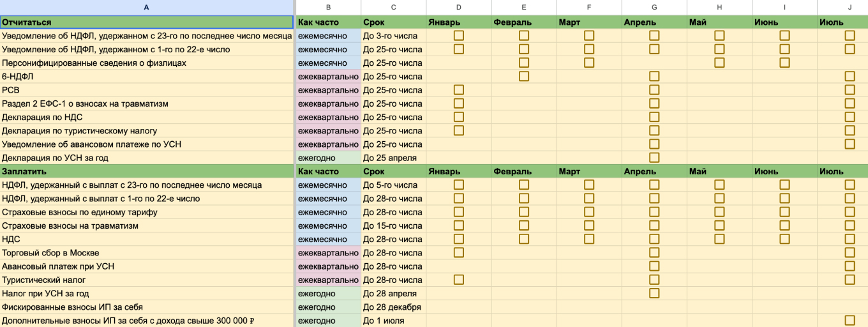This screenshot has width=868, height=327.
Task: Tick March checkbox for Персонифицированные сведения о физлицах
Action: (x=589, y=63)
